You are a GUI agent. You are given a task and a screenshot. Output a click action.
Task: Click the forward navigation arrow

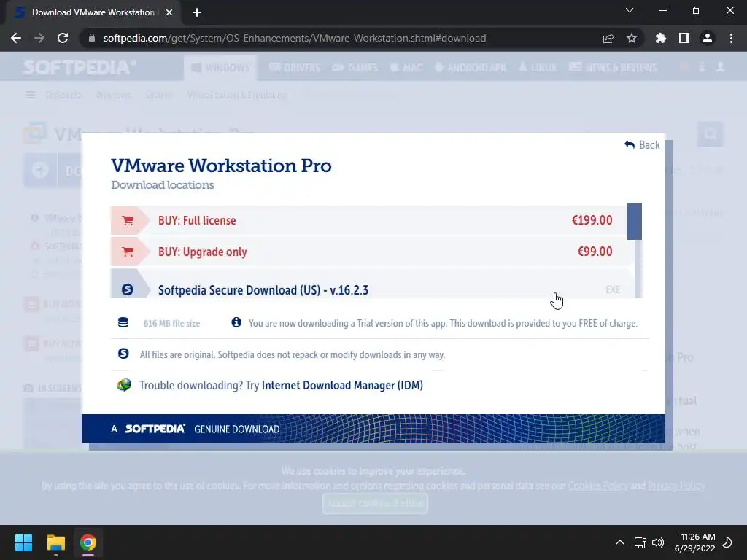(39, 38)
